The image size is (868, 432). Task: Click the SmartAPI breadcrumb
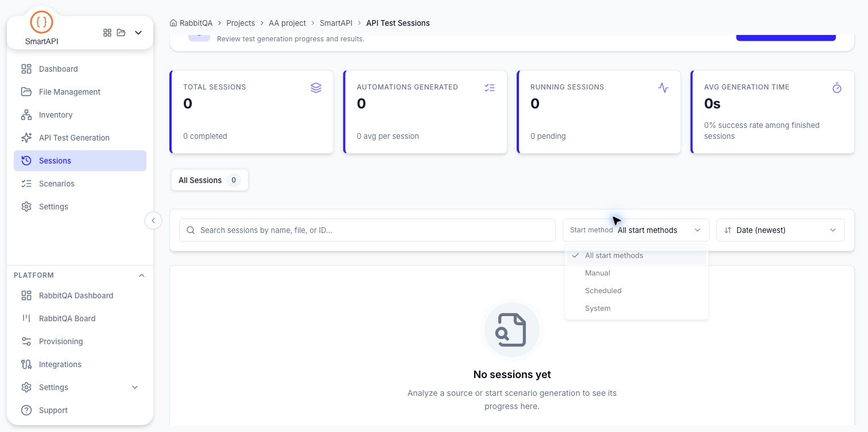pyautogui.click(x=336, y=23)
